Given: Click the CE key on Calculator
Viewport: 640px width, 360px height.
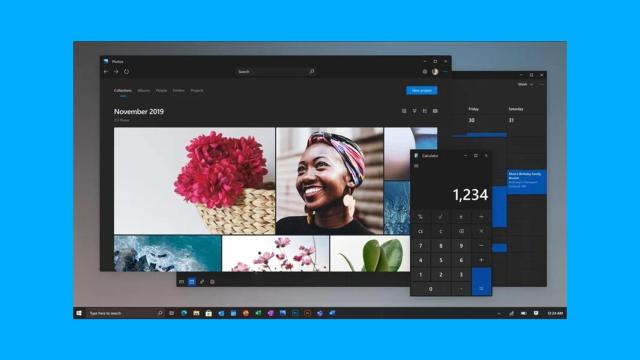Looking at the screenshot, I should click(x=420, y=231).
